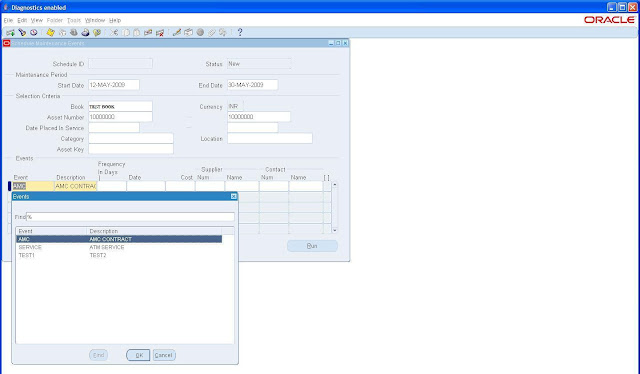Image resolution: width=640 pixels, height=374 pixels.
Task: Click the Clear Record toolbar icon
Action: tap(148, 33)
